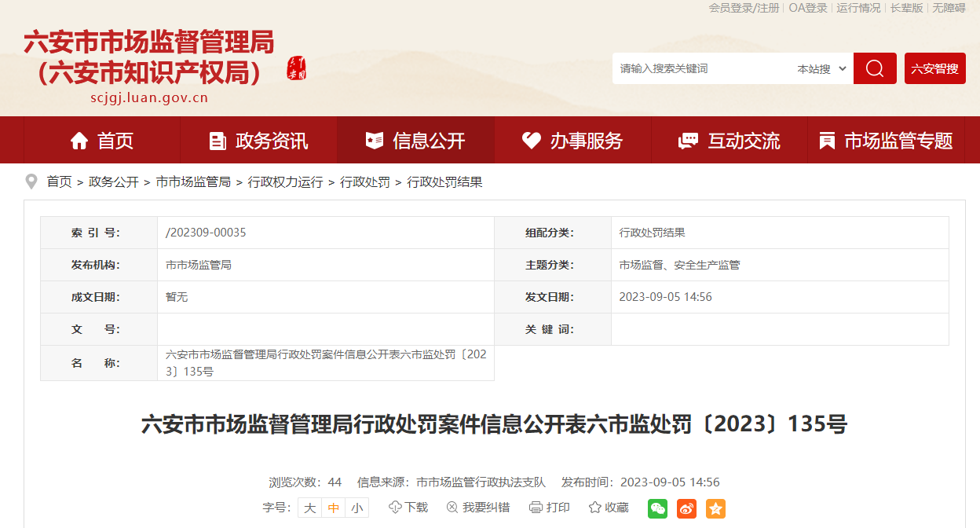980x528 pixels.
Task: Share via the green WeChat icon
Action: [x=657, y=508]
